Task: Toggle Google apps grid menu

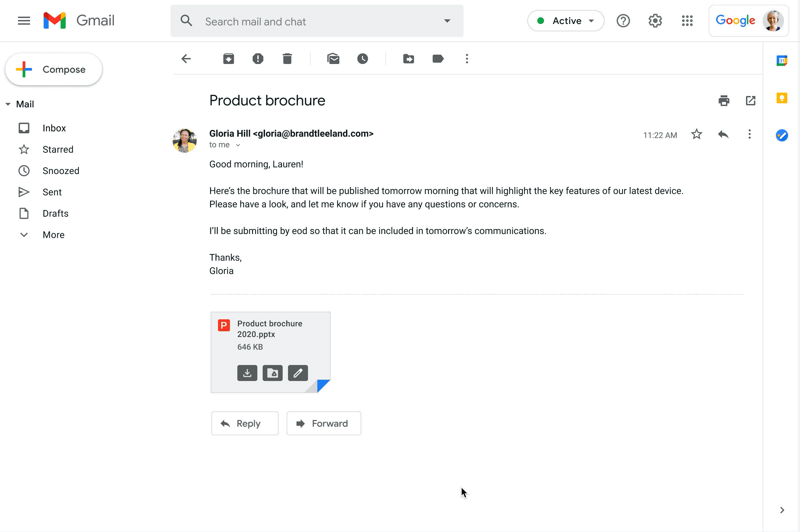Action: tap(687, 21)
